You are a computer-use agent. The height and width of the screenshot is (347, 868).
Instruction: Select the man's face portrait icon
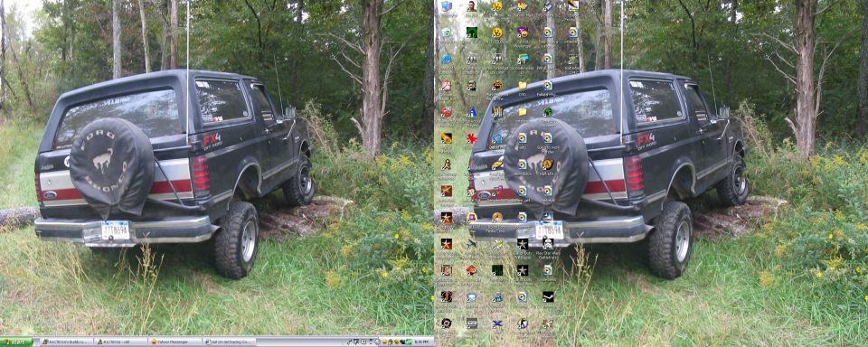(472, 6)
